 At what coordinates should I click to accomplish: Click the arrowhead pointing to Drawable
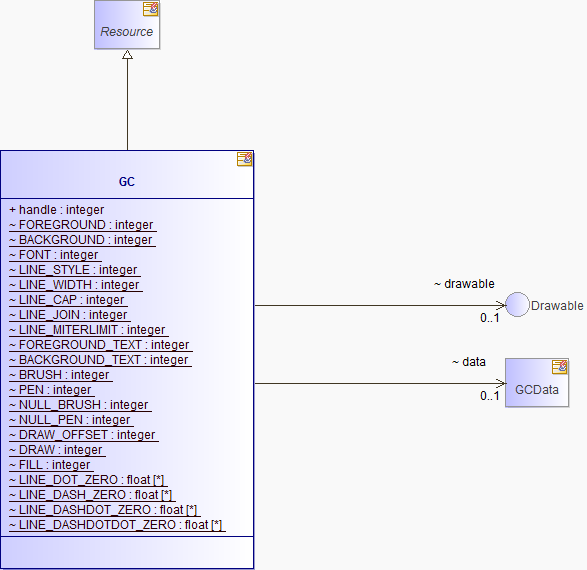click(501, 305)
